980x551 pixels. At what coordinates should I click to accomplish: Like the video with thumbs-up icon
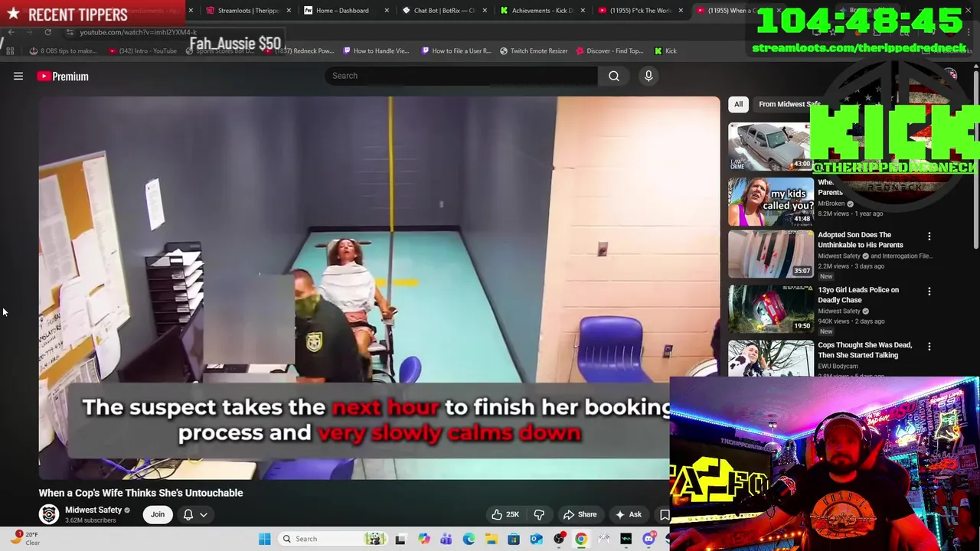click(x=505, y=514)
